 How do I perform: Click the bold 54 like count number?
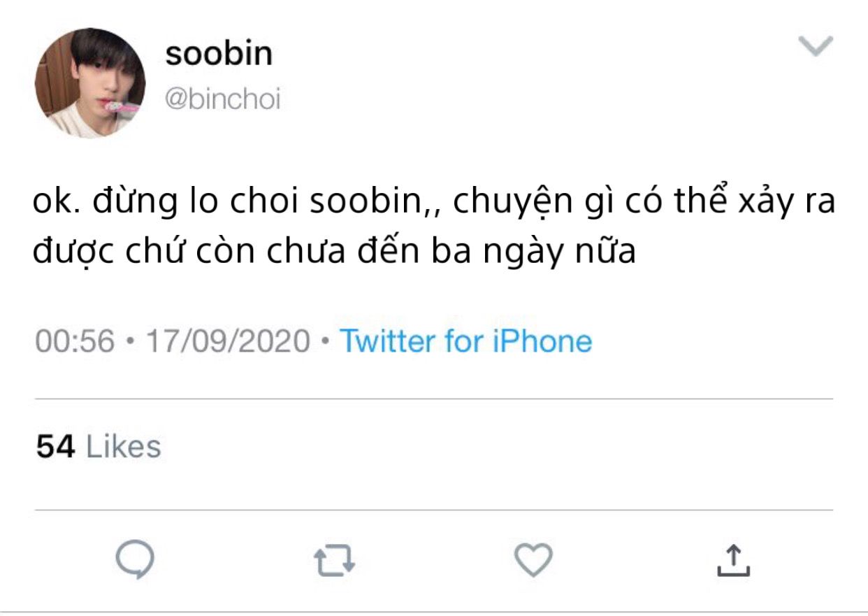[55, 447]
